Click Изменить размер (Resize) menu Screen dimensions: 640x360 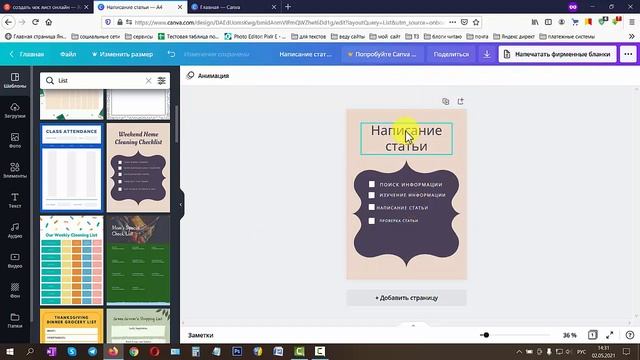pos(122,54)
